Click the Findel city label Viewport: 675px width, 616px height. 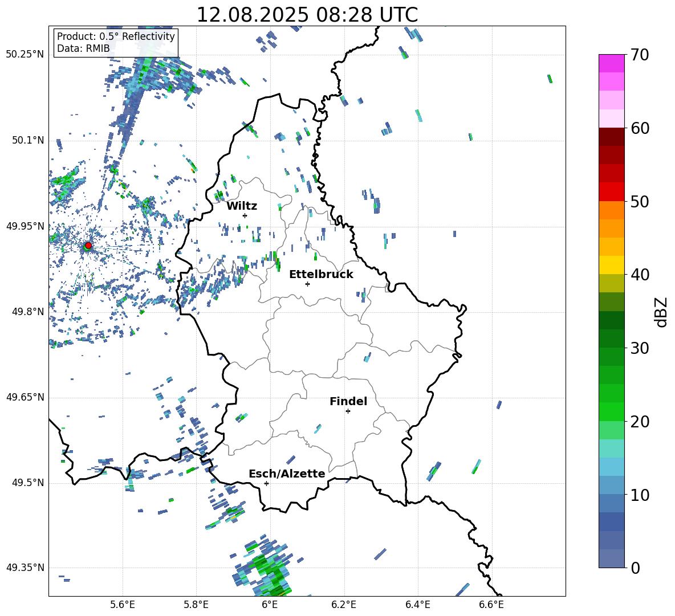[348, 401]
